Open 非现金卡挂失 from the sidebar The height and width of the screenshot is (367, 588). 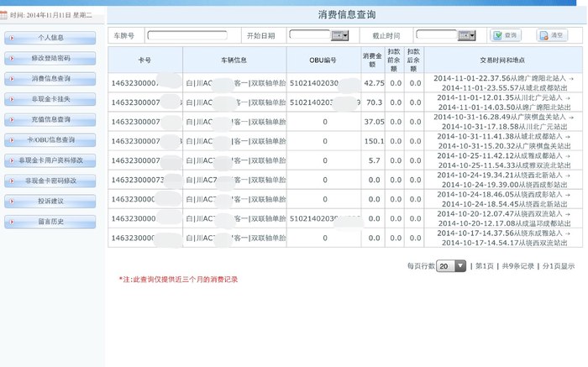(x=50, y=99)
